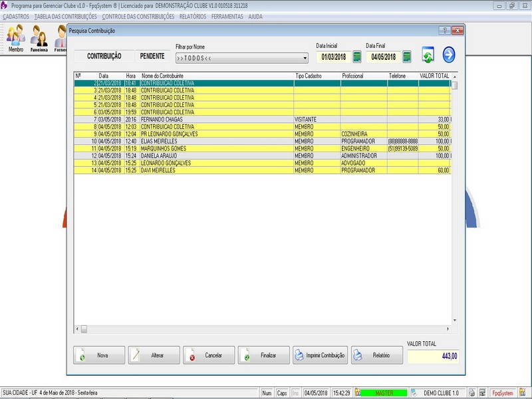The width and height of the screenshot is (532, 399).
Task: Click FpqSystem label in status bar
Action: pos(503,393)
